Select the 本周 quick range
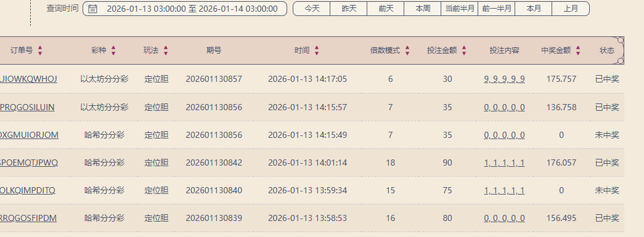Image resolution: width=644 pixels, height=237 pixels. 423,9
